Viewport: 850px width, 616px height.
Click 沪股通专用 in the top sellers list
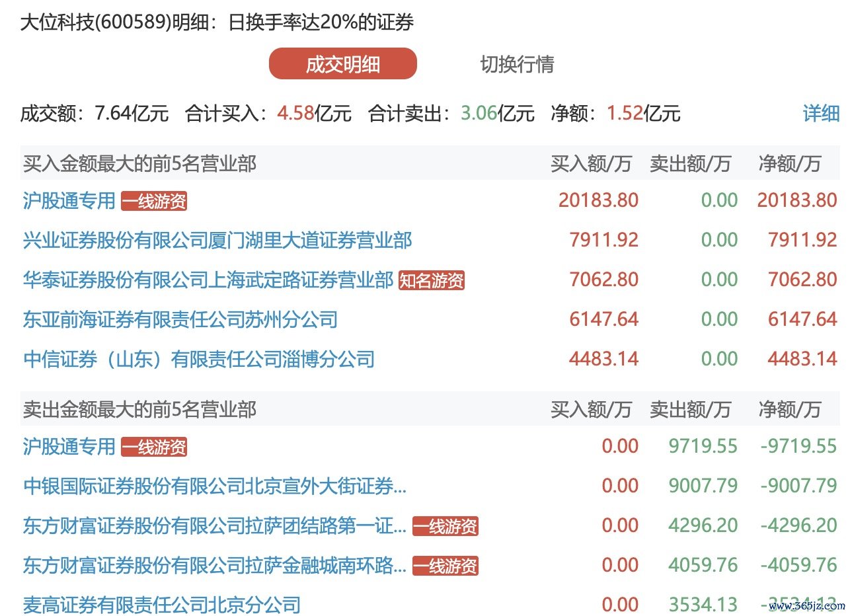(69, 447)
